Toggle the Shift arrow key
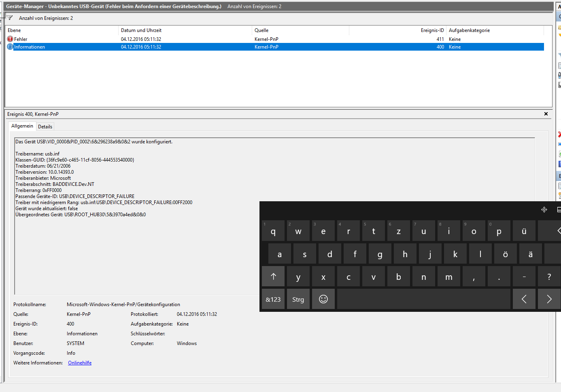This screenshot has width=561, height=392. 273,277
